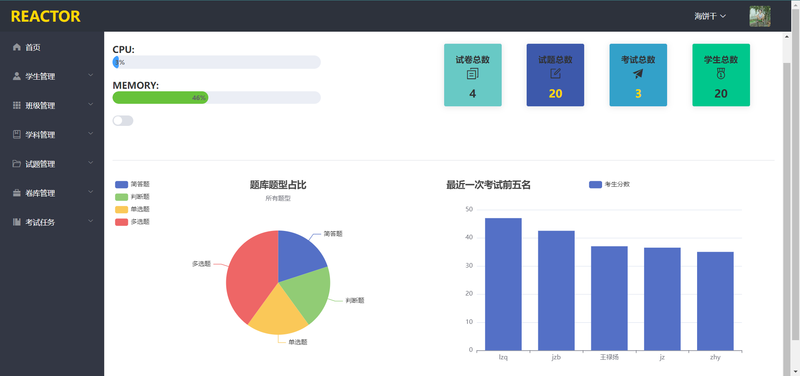The width and height of the screenshot is (800, 376).
Task: Click the paper plane icon in 考试总数 card
Action: pos(638,74)
